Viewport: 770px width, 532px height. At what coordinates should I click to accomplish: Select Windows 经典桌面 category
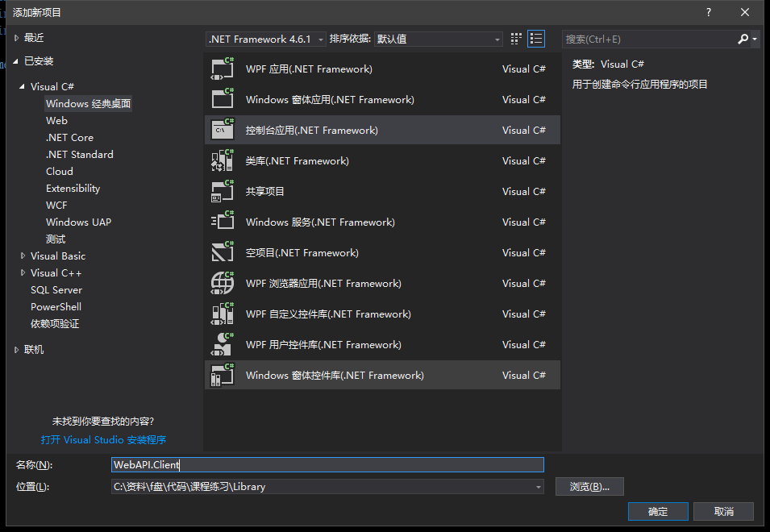[89, 103]
